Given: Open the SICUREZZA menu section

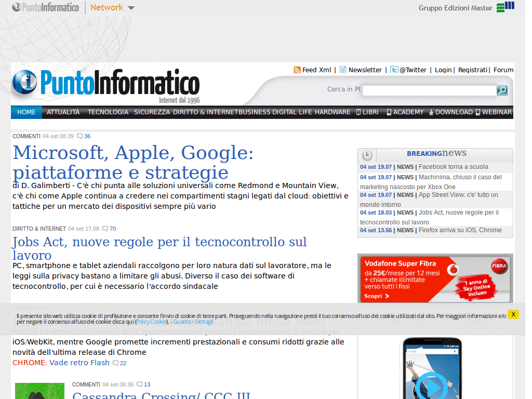Looking at the screenshot, I should (152, 112).
